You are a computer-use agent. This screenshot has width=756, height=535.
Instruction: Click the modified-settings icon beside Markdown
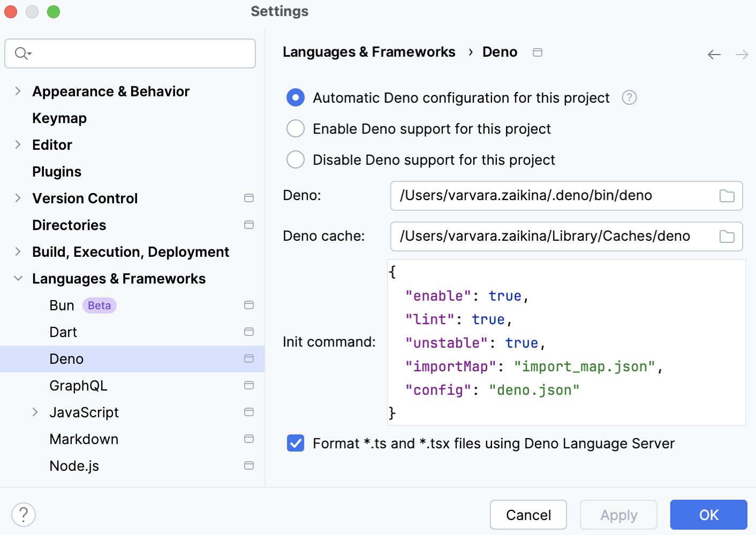tap(249, 439)
